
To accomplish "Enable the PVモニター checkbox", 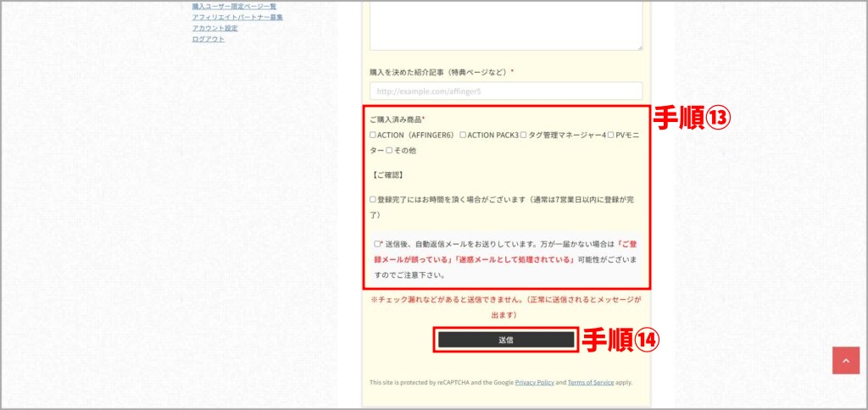I will pyautogui.click(x=610, y=135).
